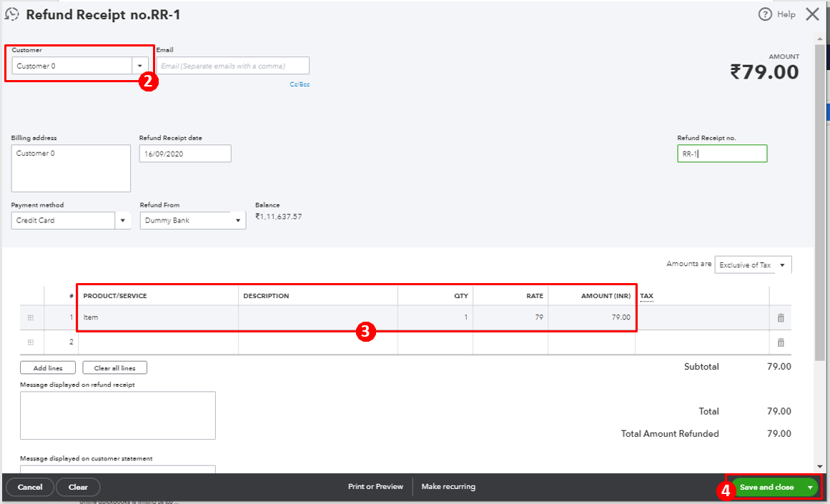Screen dimensions: 830x504
Task: Click the vertical scrollbar thumb
Action: point(820,202)
